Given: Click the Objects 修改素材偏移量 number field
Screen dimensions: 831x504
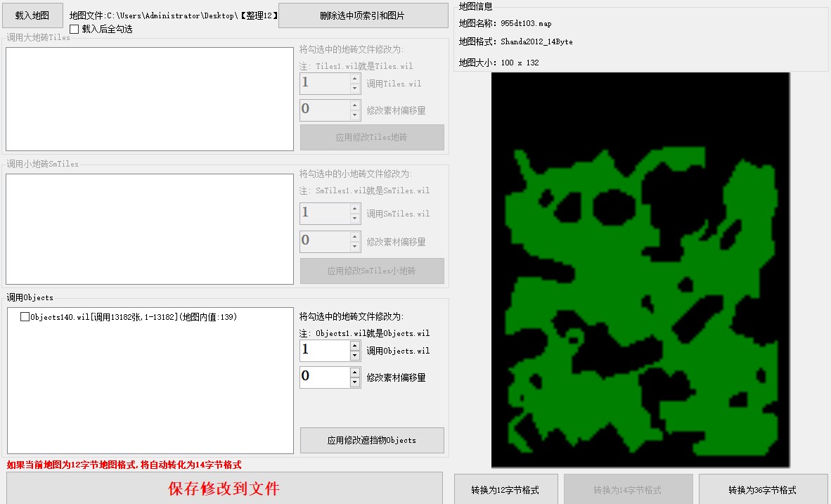Looking at the screenshot, I should point(323,377).
